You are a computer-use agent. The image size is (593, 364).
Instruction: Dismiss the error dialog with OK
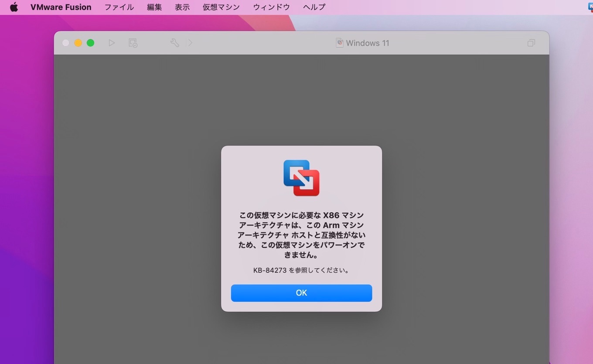click(x=301, y=293)
